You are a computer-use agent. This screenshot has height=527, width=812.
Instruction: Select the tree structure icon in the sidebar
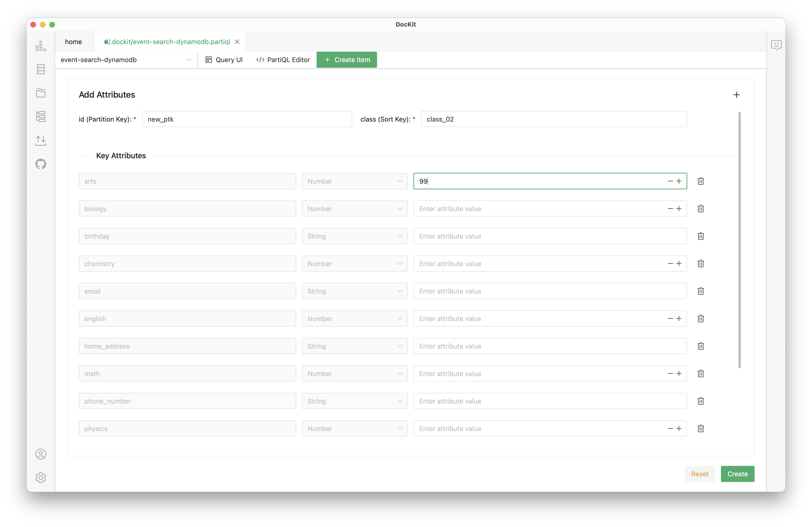(x=41, y=117)
